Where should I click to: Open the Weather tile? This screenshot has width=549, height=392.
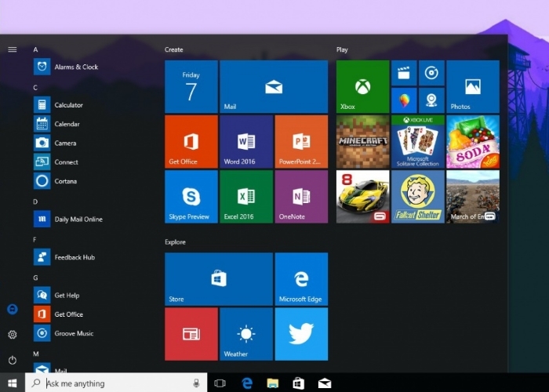pyautogui.click(x=246, y=334)
